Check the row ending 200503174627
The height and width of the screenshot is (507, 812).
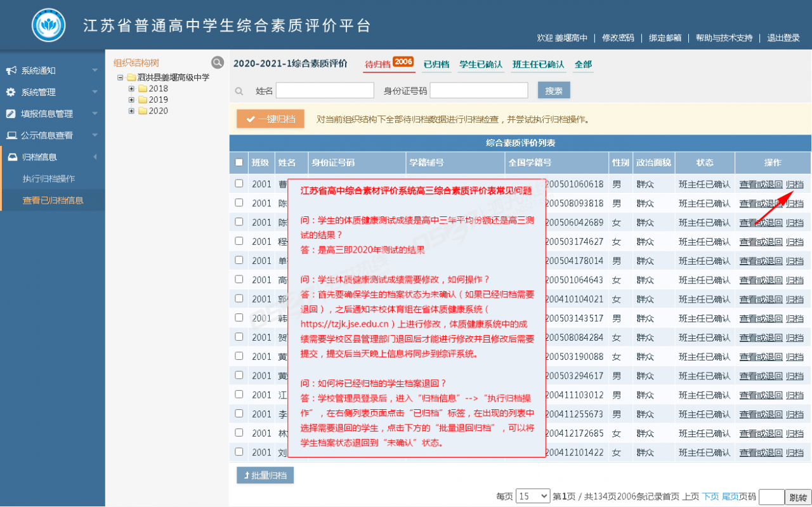click(239, 240)
